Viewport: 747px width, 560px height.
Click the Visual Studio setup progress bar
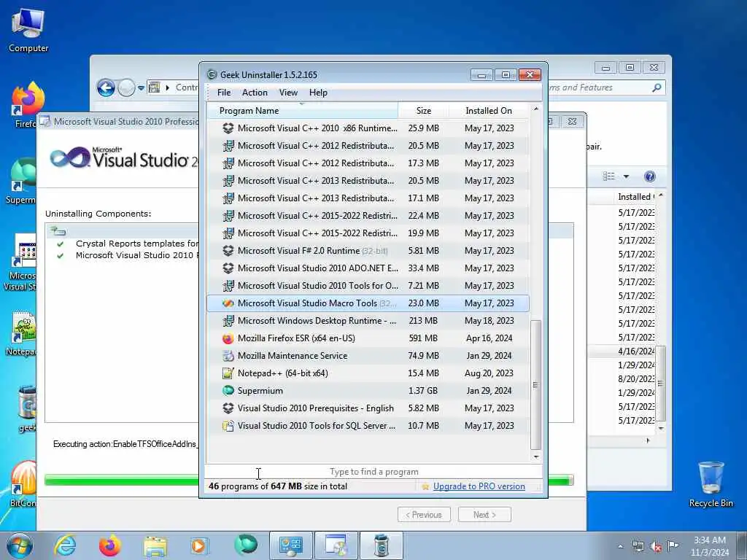coord(309,480)
